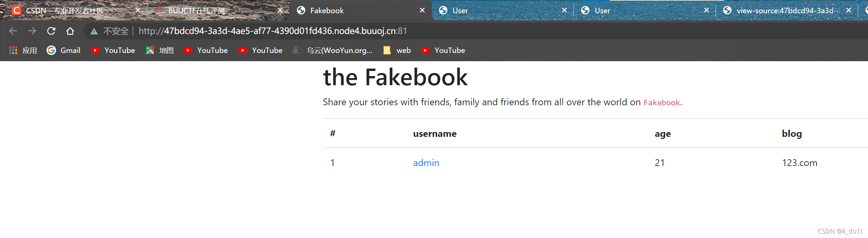Close the view-source tab
The height and width of the screenshot is (238, 868).
tap(849, 11)
